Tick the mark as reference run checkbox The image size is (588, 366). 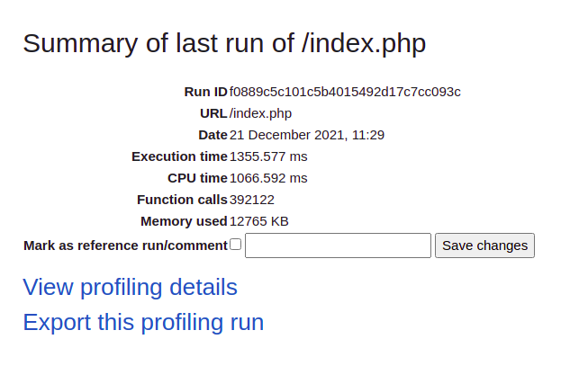236,245
